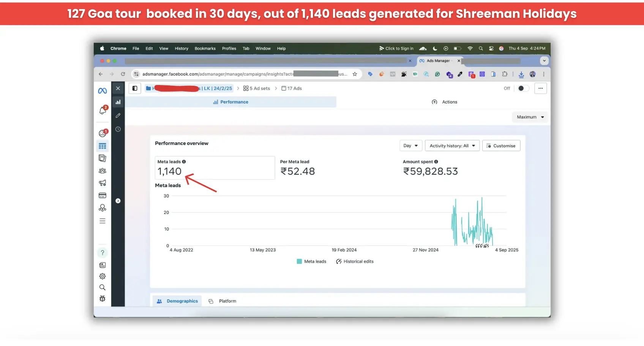Open the Demographics tab
This screenshot has height=346, width=644.
[177, 301]
